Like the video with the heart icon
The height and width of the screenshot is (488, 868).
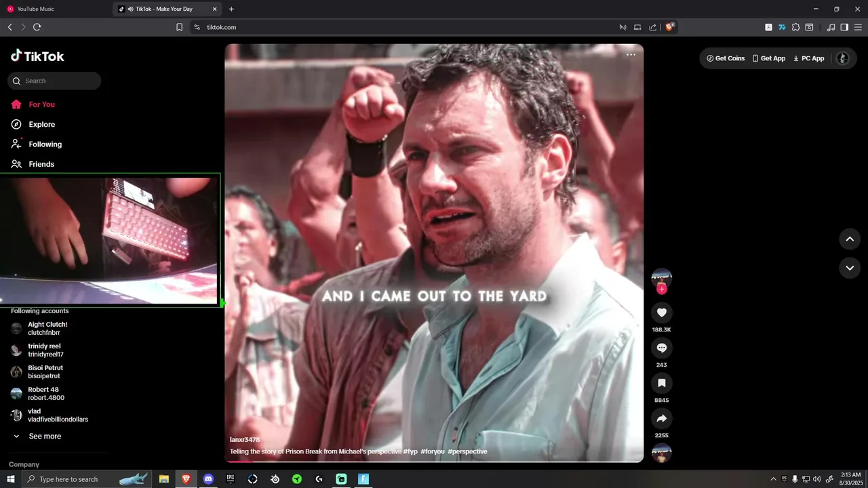662,312
